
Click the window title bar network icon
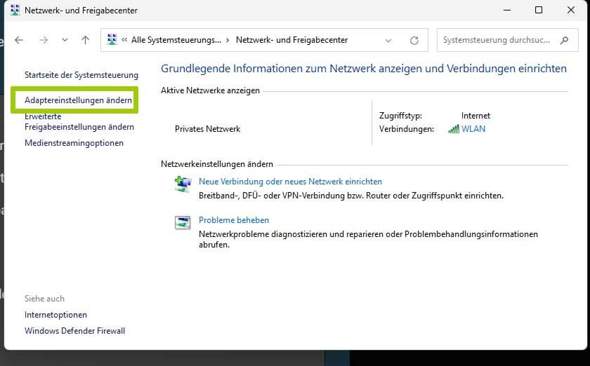[x=15, y=10]
